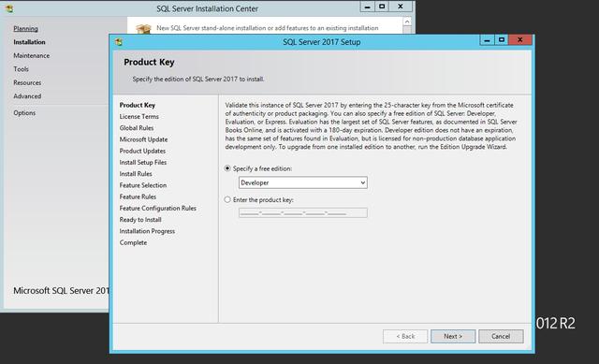
Task: Click the Complete step
Action: point(133,242)
